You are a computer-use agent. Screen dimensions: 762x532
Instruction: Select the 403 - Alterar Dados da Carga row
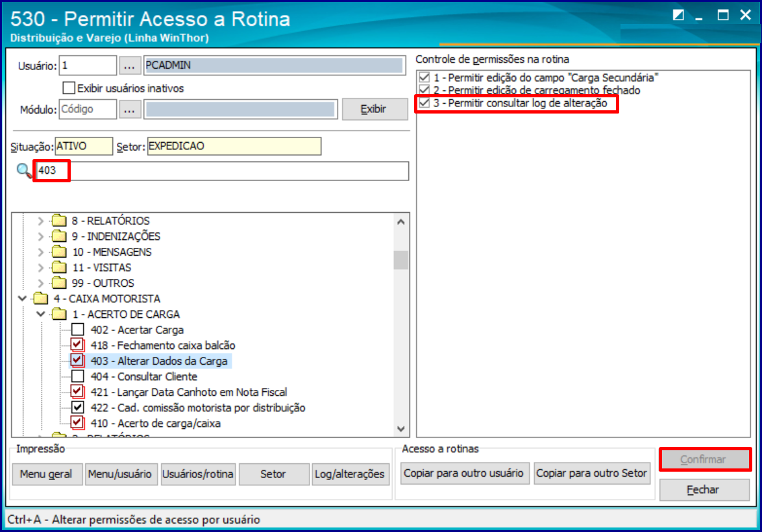point(159,361)
